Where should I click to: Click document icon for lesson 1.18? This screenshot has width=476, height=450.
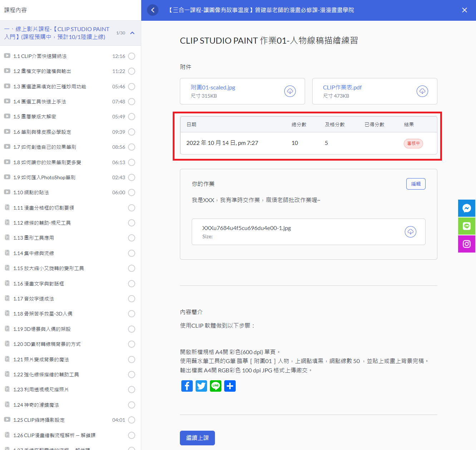point(7,313)
